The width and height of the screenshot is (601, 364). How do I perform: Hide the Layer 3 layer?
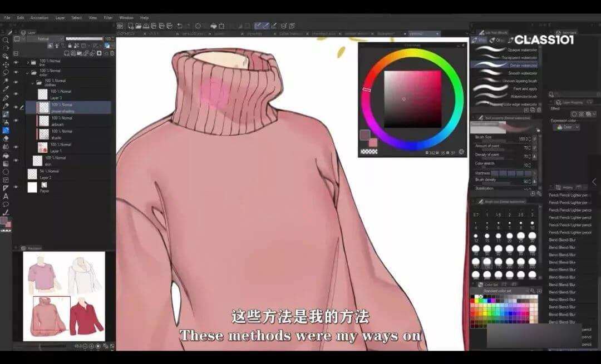pyautogui.click(x=16, y=94)
